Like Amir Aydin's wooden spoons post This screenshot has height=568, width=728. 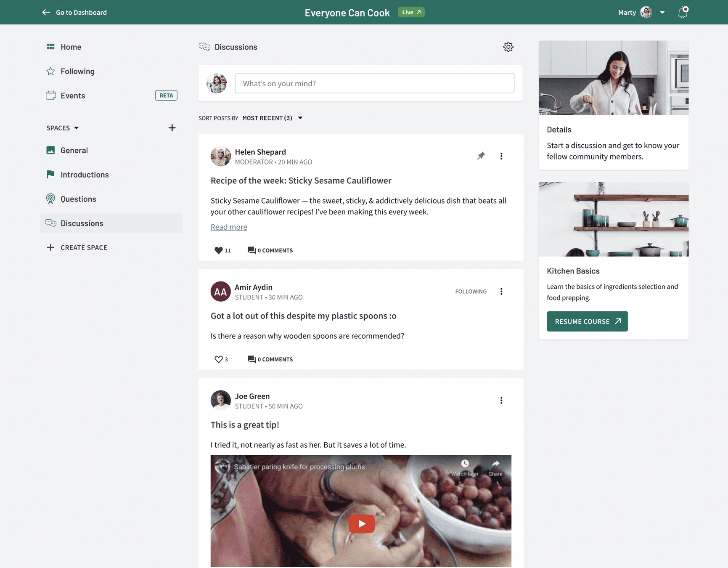tap(220, 359)
